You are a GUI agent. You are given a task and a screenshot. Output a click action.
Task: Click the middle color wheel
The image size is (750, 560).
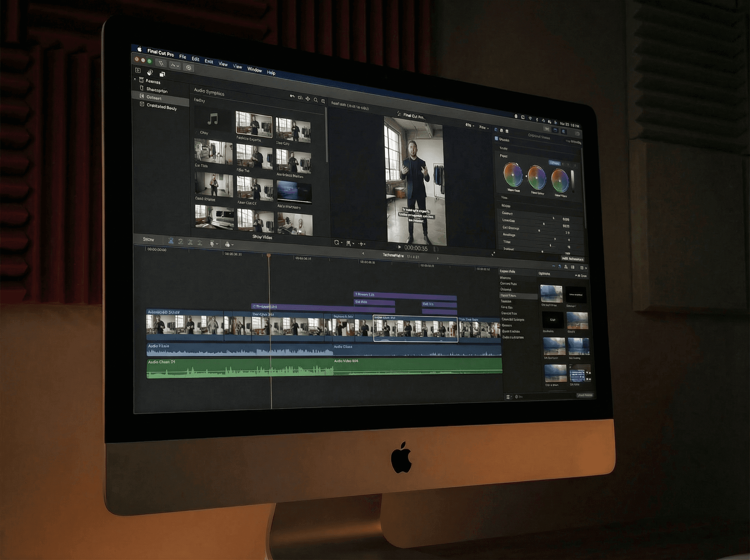point(537,177)
